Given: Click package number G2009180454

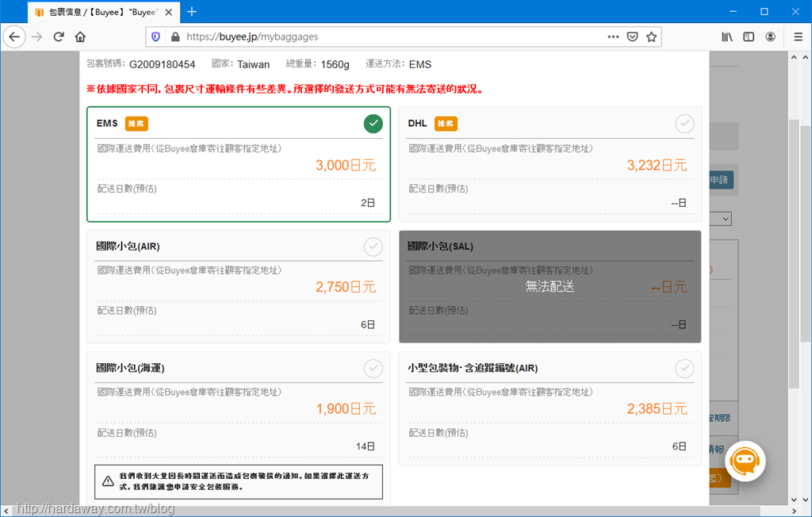Looking at the screenshot, I should point(162,64).
